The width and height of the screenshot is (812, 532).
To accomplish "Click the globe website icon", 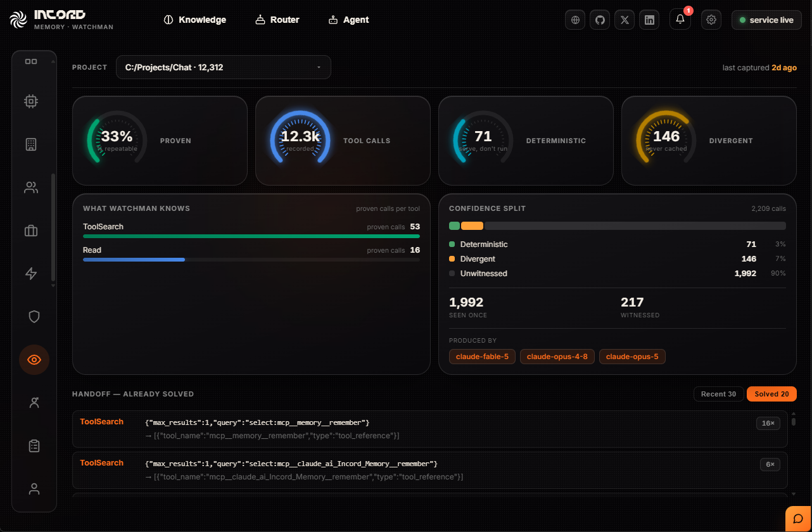I will tap(575, 20).
